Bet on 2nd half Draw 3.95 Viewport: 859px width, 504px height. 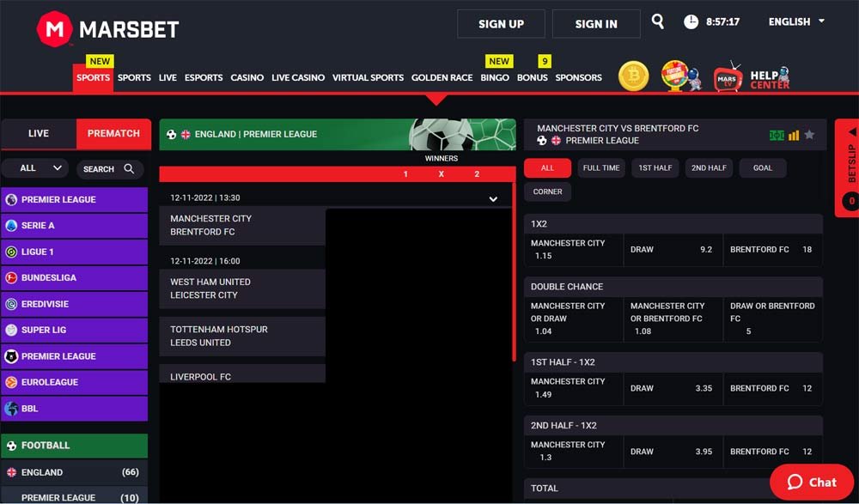click(673, 452)
